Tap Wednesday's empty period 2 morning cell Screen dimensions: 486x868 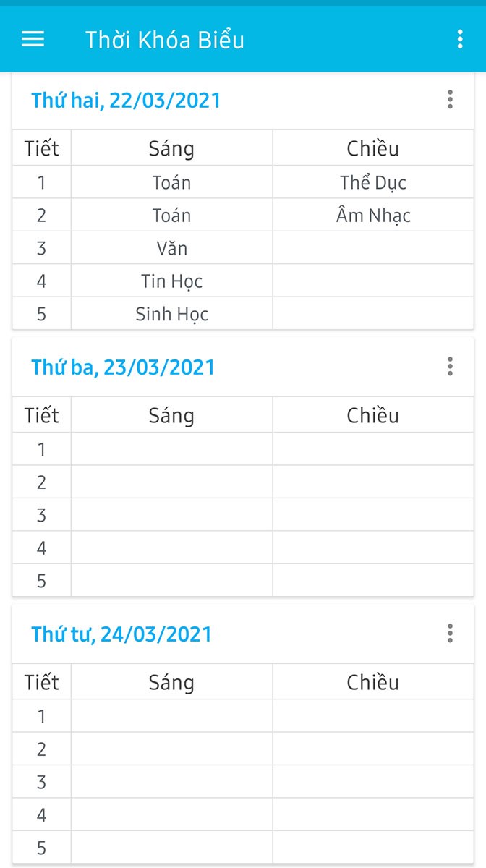click(x=171, y=749)
